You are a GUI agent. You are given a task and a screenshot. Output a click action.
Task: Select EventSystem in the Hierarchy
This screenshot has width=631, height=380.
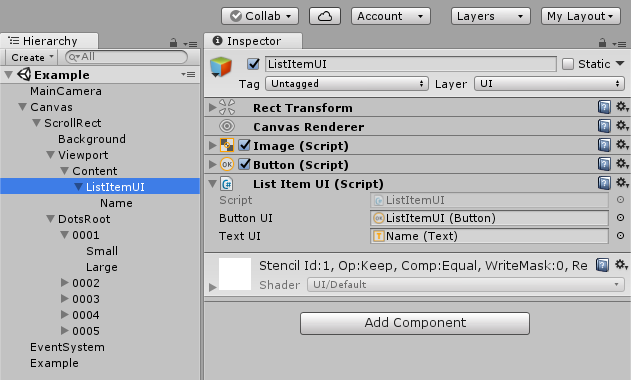click(67, 347)
